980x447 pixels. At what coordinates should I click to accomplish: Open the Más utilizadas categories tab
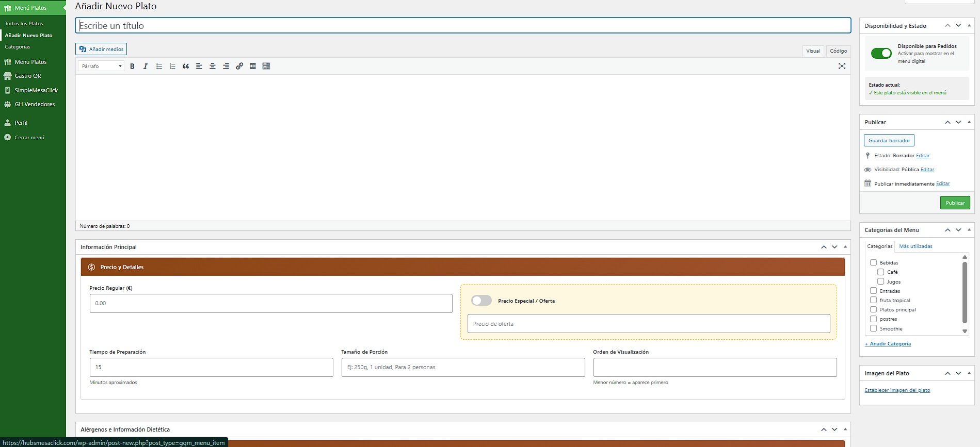coord(915,246)
